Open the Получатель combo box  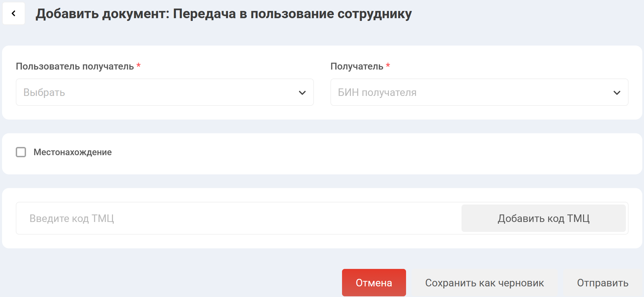coord(479,92)
